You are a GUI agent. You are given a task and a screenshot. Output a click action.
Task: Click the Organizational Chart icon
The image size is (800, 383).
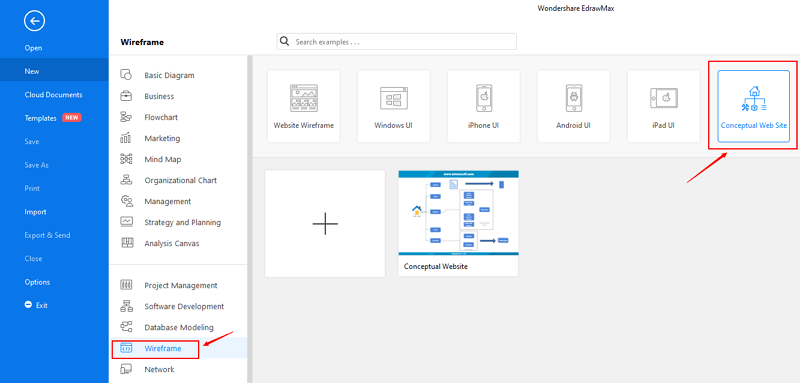[126, 180]
